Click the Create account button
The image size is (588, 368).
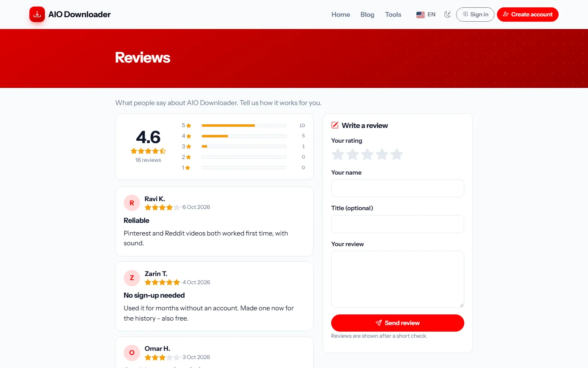pos(528,14)
